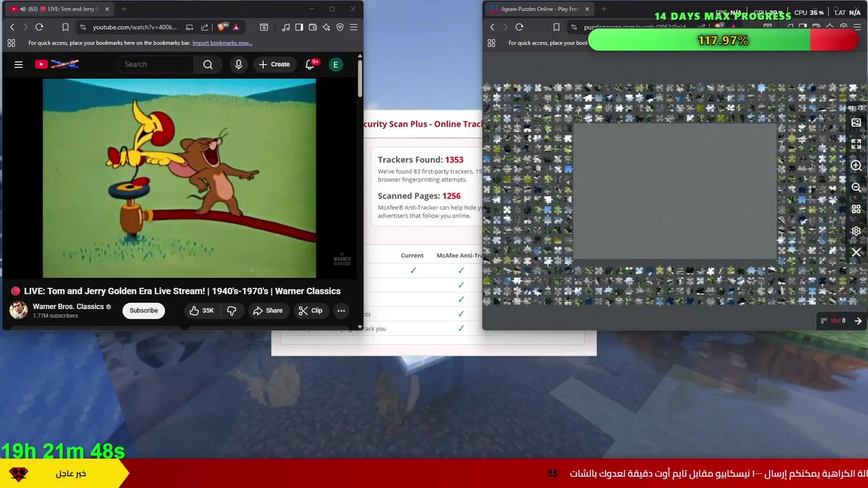Click the green 117.97% progress bar

point(723,41)
